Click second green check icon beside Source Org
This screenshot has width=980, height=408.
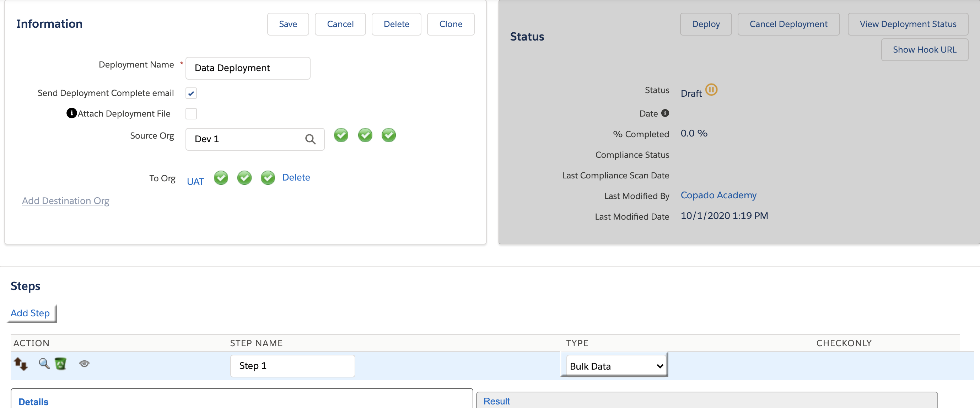365,135
